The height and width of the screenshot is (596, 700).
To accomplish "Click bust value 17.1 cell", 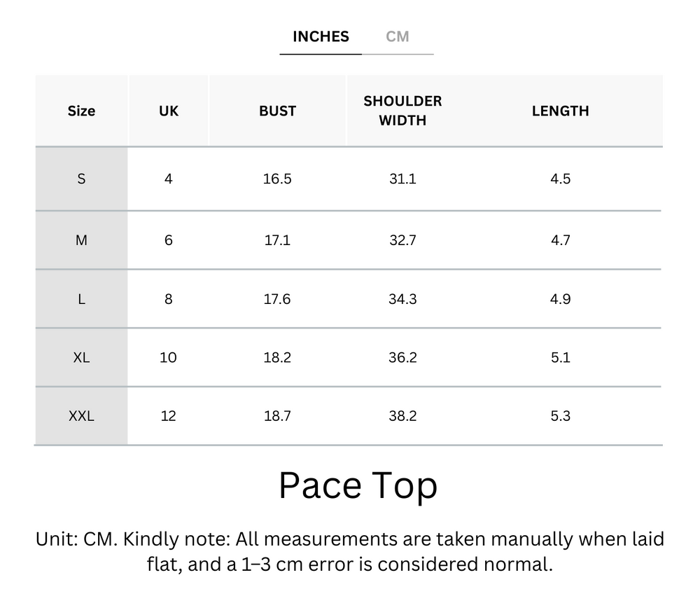I will [277, 240].
